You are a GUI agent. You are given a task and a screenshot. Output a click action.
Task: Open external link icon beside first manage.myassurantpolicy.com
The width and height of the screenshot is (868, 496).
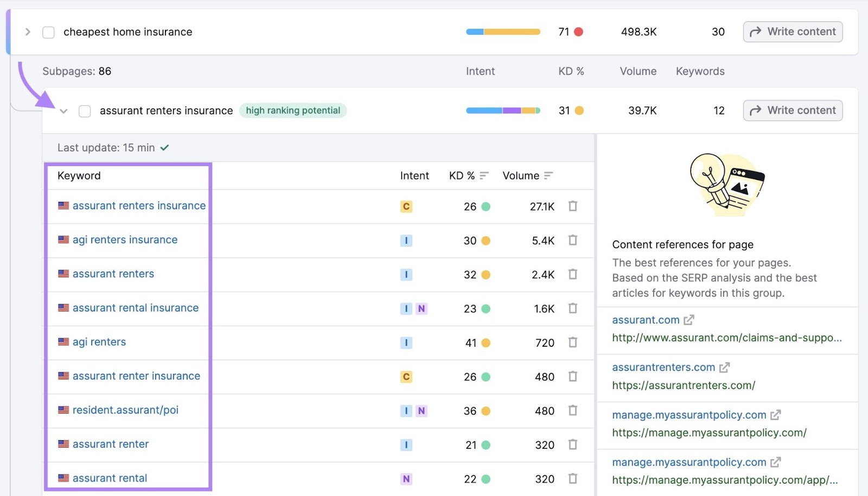pyautogui.click(x=776, y=415)
